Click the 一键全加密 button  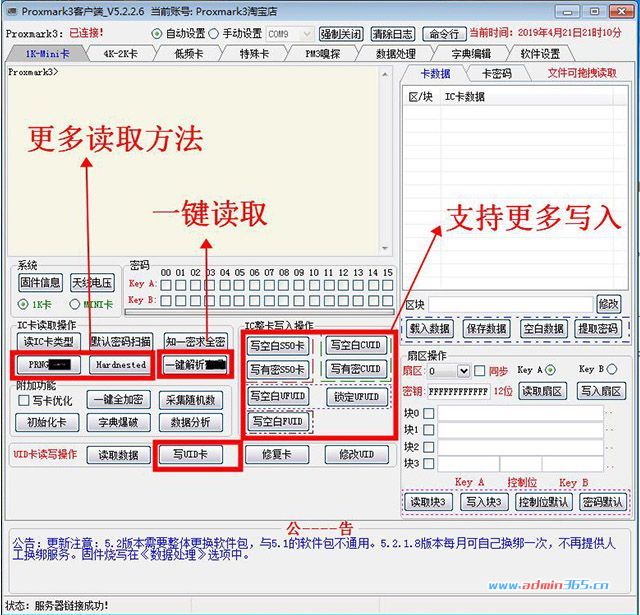pyautogui.click(x=118, y=400)
